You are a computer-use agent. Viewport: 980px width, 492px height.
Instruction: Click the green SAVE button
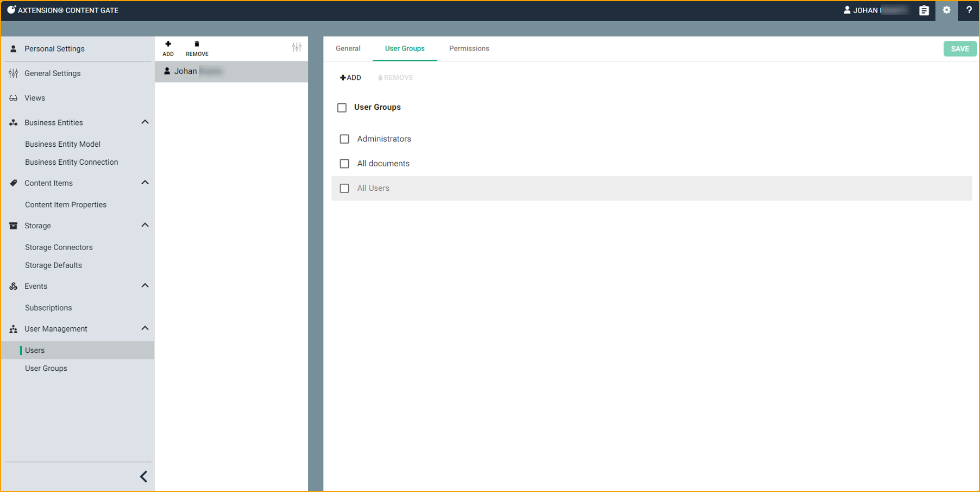coord(960,49)
